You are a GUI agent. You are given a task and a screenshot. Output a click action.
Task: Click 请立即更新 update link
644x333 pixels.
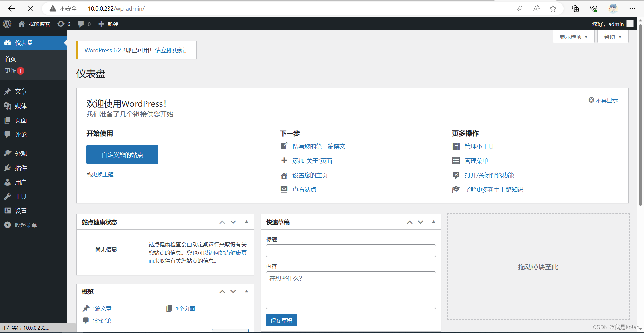point(170,50)
